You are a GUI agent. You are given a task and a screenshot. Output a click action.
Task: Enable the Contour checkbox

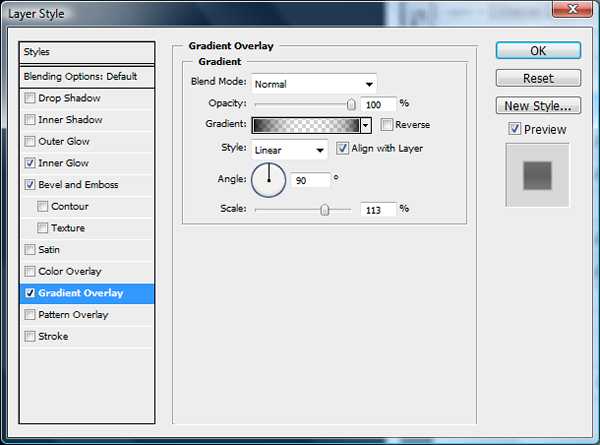pyautogui.click(x=42, y=206)
